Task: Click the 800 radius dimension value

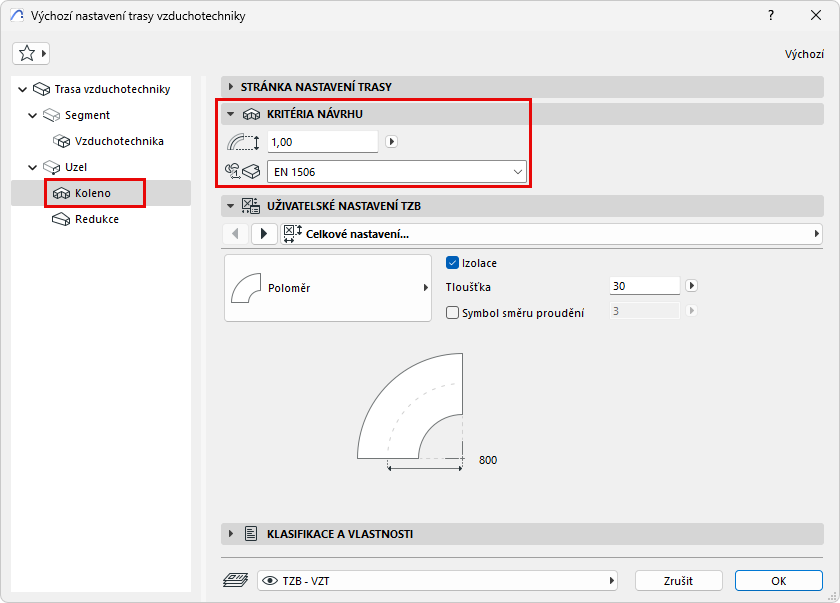Action: coord(488,460)
